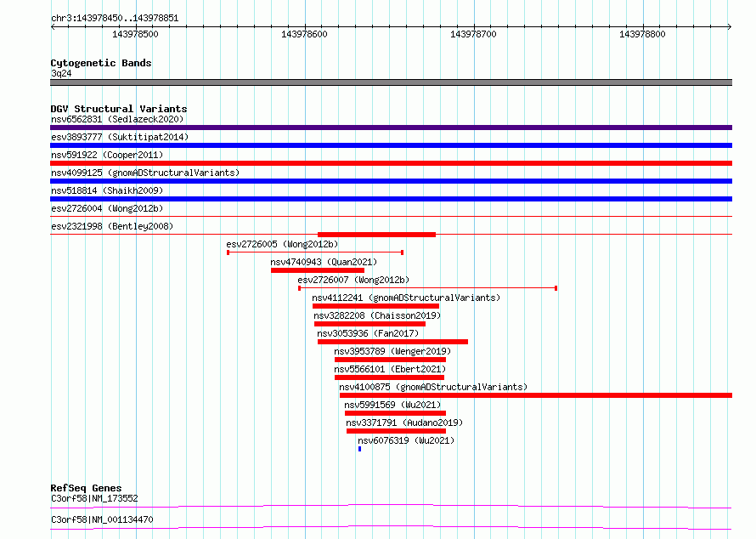Image resolution: width=756 pixels, height=539 pixels.
Task: Open the nsv3371791 (Audano2019) label
Action: (x=404, y=423)
